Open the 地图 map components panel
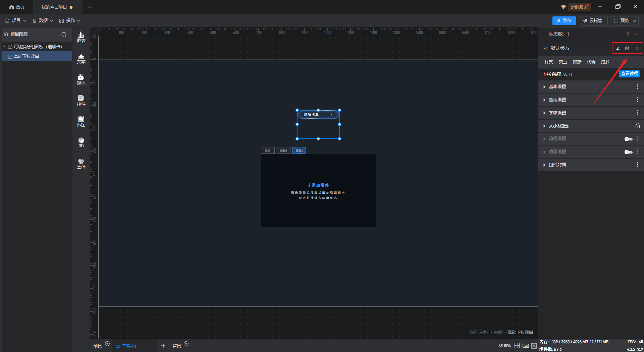This screenshot has height=352, width=644. click(x=81, y=122)
